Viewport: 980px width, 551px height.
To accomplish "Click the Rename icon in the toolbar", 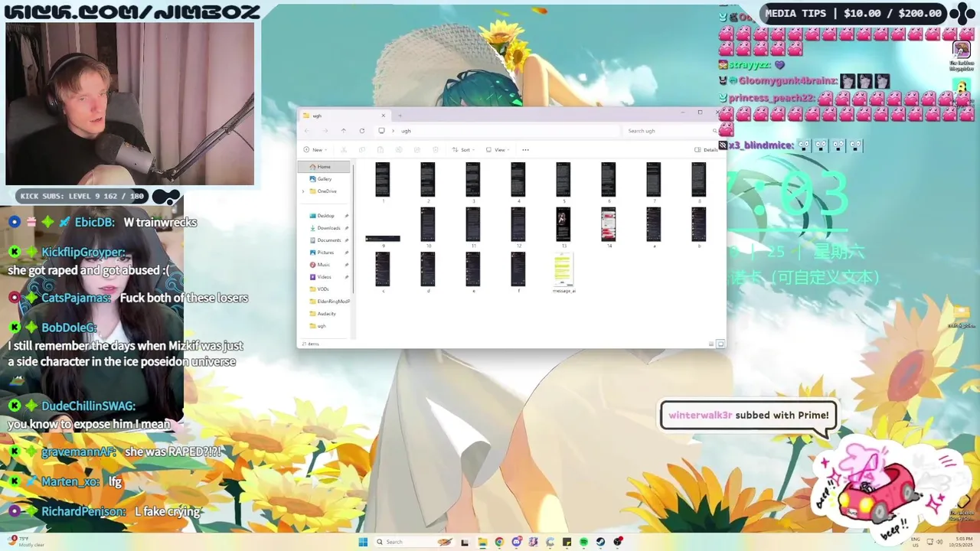I will 398,150.
